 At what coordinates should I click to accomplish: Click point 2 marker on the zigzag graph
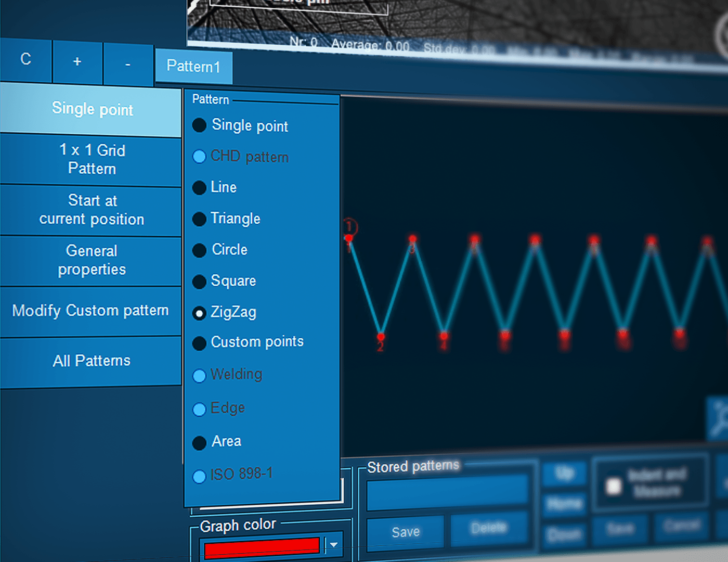tap(381, 337)
